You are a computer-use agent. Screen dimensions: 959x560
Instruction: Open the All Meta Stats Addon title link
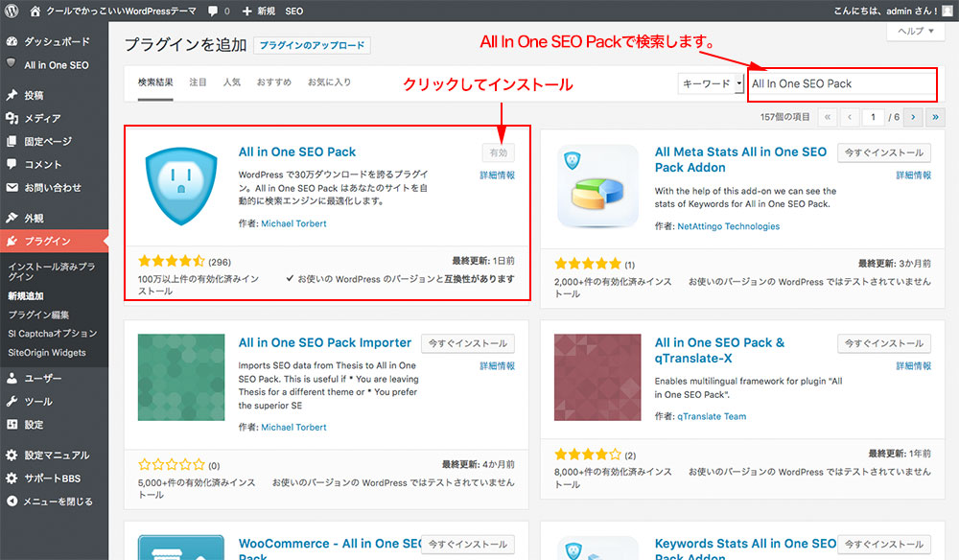click(740, 159)
